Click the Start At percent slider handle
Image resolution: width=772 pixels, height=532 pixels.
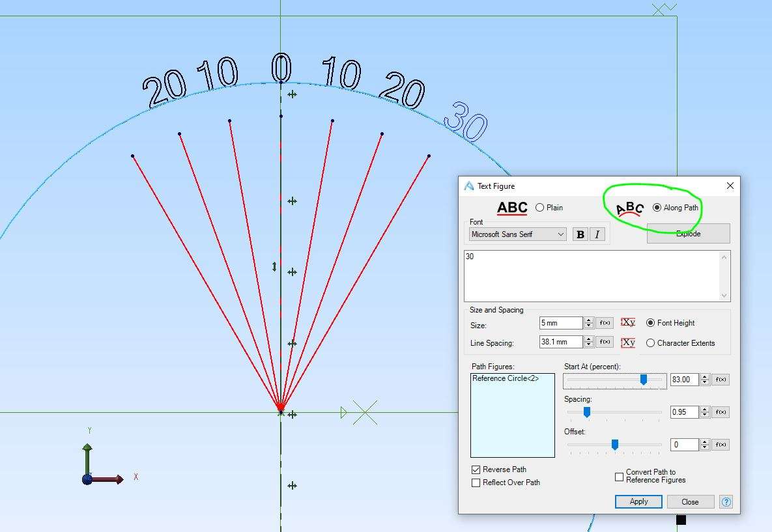[644, 380]
